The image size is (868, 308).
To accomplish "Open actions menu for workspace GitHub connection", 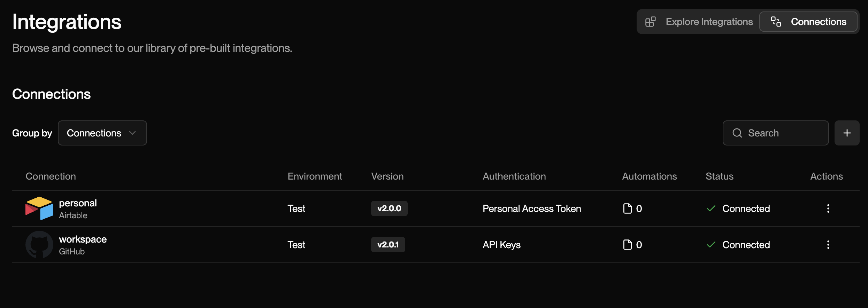I will click(828, 245).
